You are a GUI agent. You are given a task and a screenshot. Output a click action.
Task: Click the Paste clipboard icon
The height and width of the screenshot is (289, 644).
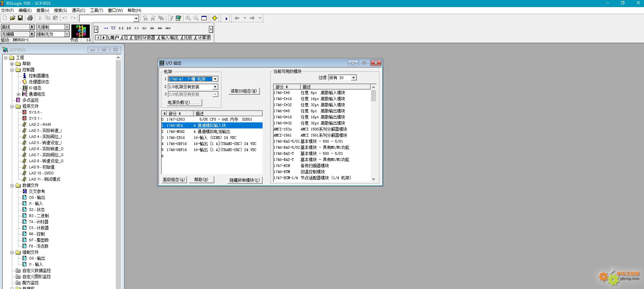(55, 18)
